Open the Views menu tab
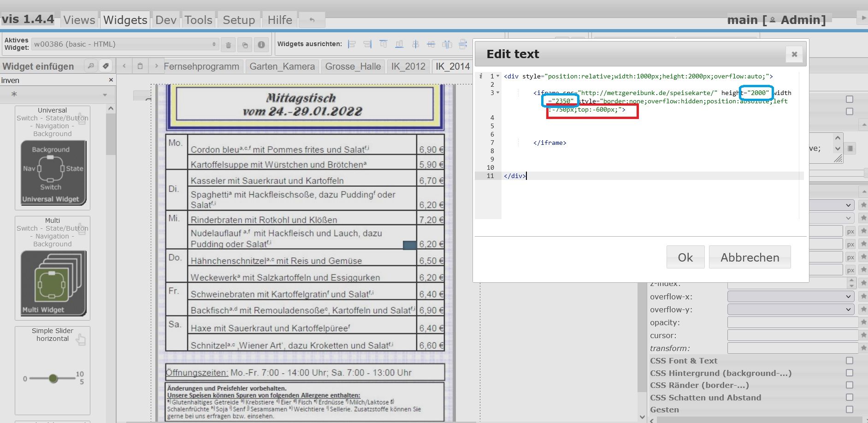The height and width of the screenshot is (423, 868). (x=79, y=20)
